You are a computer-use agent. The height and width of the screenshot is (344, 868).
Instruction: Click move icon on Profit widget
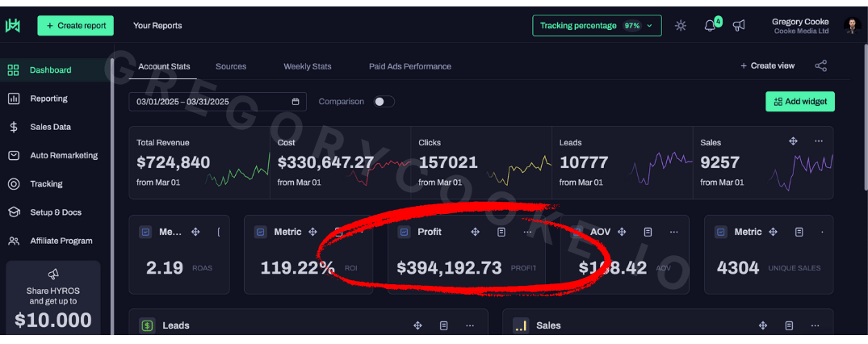click(x=475, y=232)
